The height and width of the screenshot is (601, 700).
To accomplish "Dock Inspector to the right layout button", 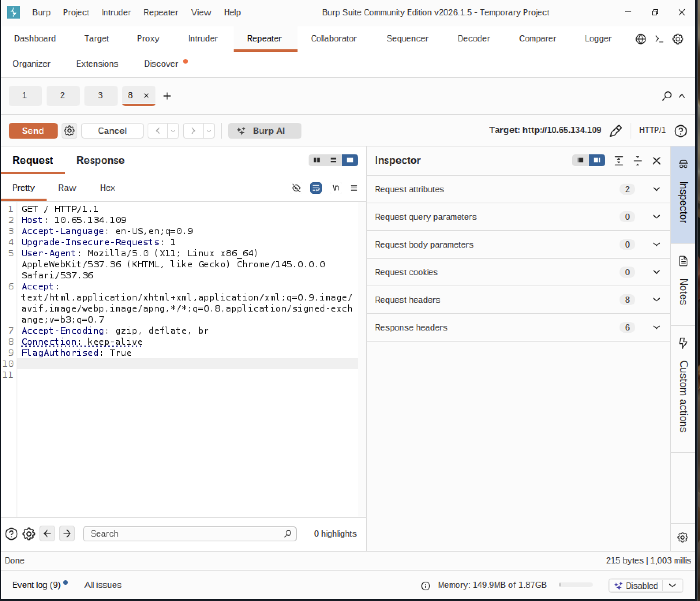I will pyautogui.click(x=597, y=160).
